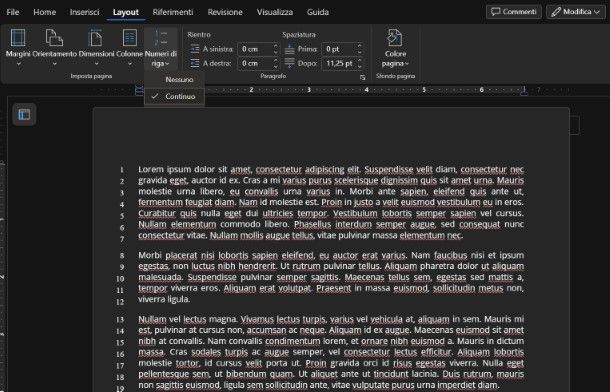Expand the Modifica mode chevron
Screen dimensions: 610x392
(597, 12)
